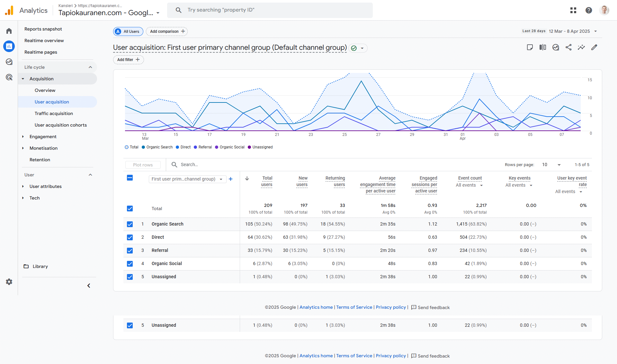Screen dimensions: 617x364
Task: Open the Help question mark icon
Action: tap(589, 10)
